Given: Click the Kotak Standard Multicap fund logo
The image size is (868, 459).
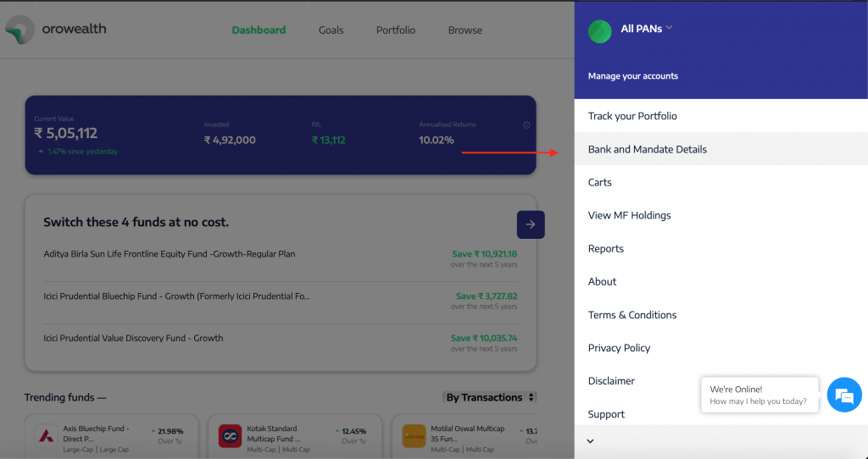Looking at the screenshot, I should [230, 436].
